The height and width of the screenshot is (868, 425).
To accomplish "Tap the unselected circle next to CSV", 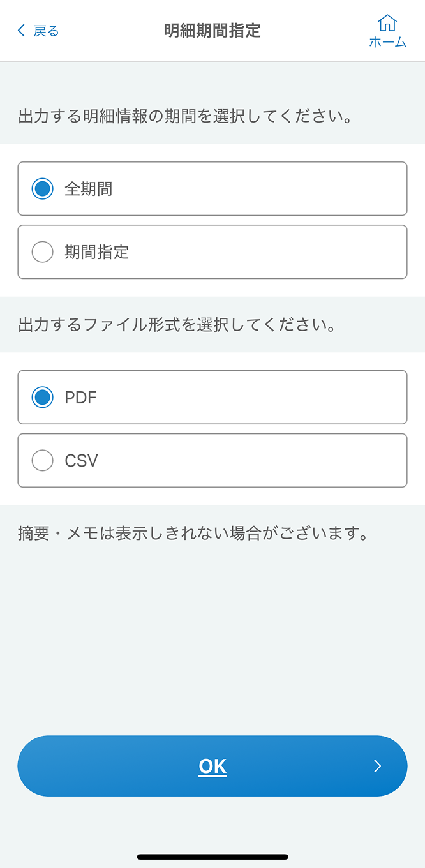I will (42, 460).
